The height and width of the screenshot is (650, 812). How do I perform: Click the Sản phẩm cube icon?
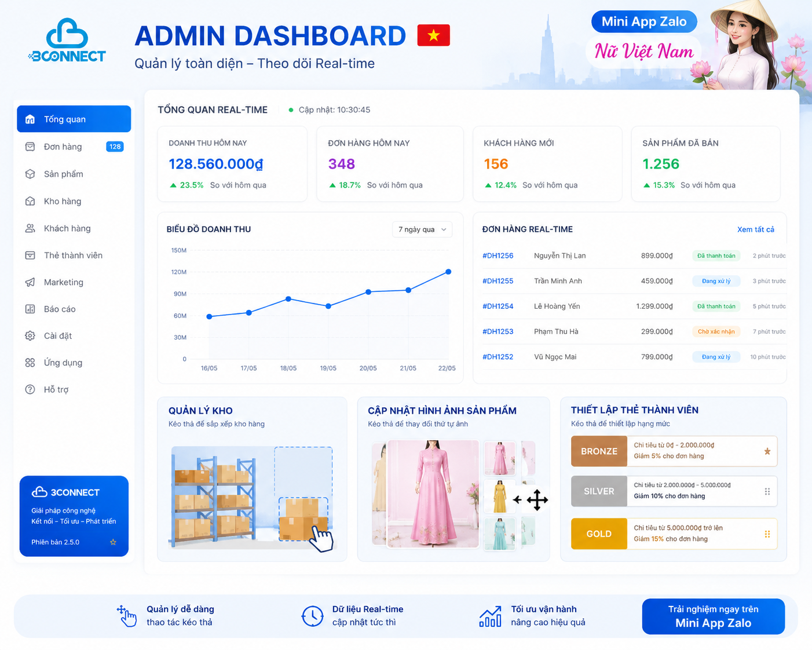pos(30,174)
